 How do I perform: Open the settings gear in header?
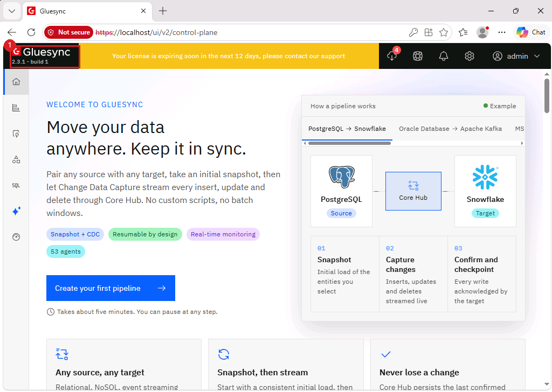(470, 56)
